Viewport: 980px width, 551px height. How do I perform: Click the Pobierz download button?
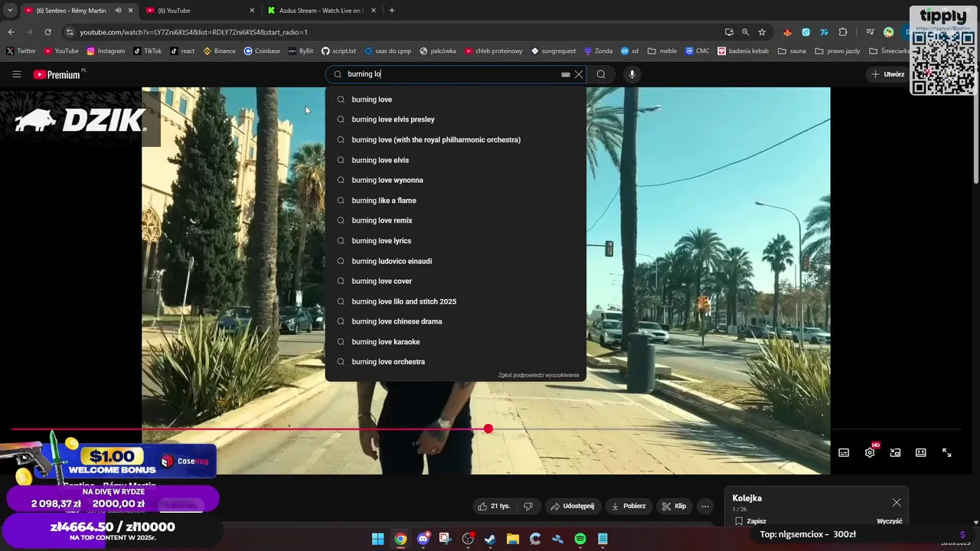coord(629,506)
